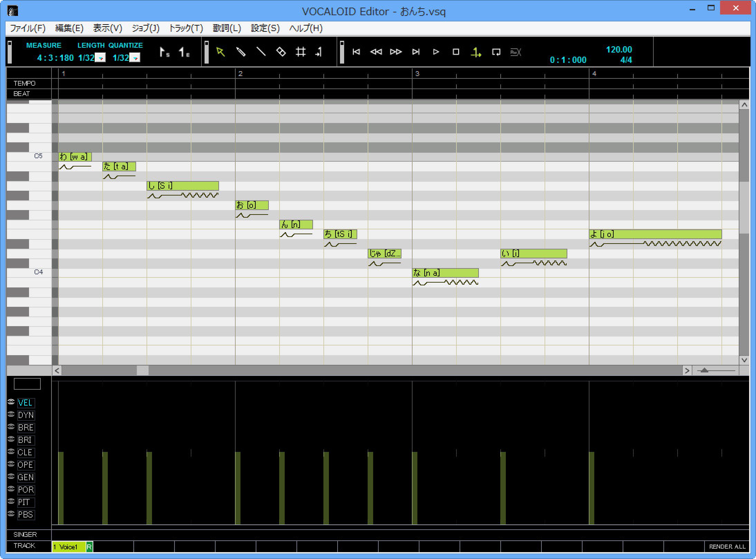756x559 pixels.
Task: Click the horizontal scrollbar thumb
Action: (143, 371)
